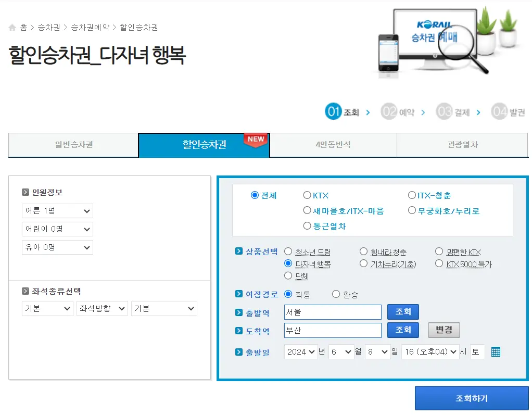The height and width of the screenshot is (415, 532).
Task: Open the 유아 0명 dropdown
Action: point(57,247)
